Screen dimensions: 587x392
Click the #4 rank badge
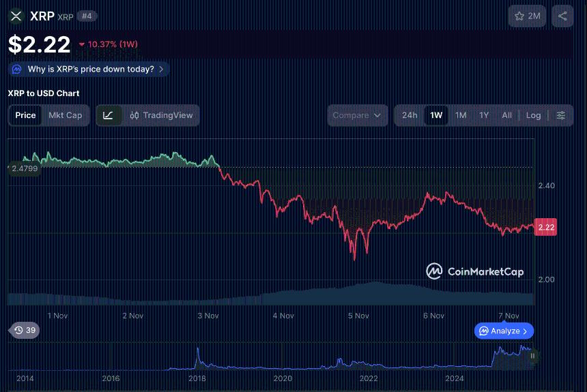click(87, 16)
